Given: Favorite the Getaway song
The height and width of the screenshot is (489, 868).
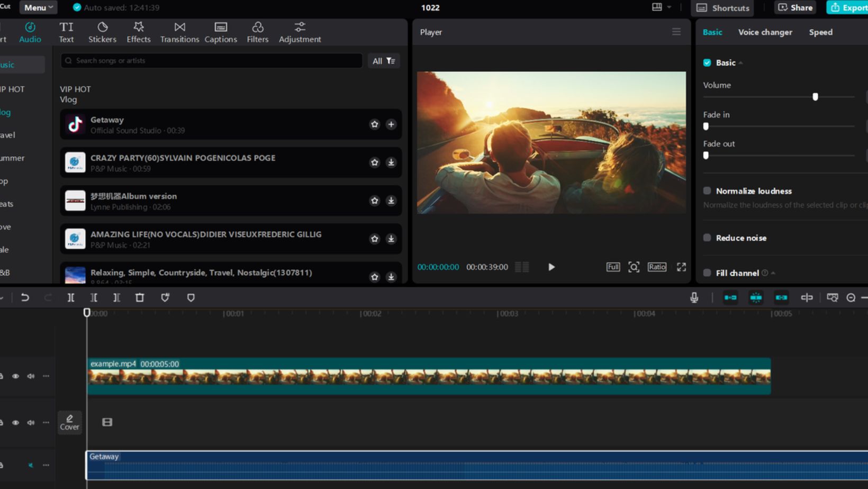Looking at the screenshot, I should 375,124.
